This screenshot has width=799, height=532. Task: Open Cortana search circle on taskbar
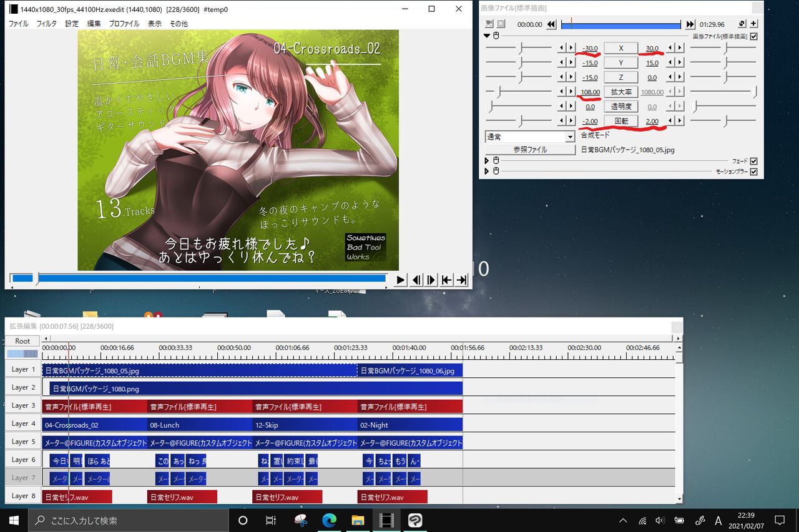[243, 520]
